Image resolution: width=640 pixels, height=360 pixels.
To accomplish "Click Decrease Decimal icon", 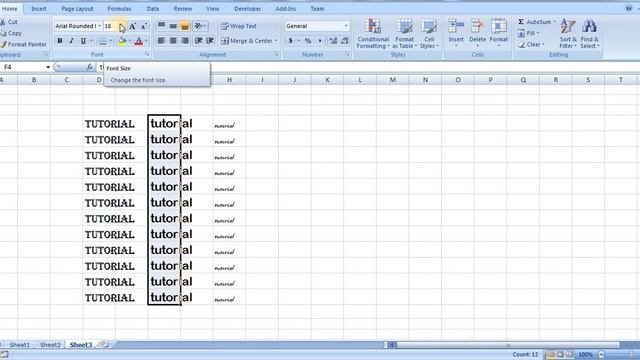I will click(344, 41).
